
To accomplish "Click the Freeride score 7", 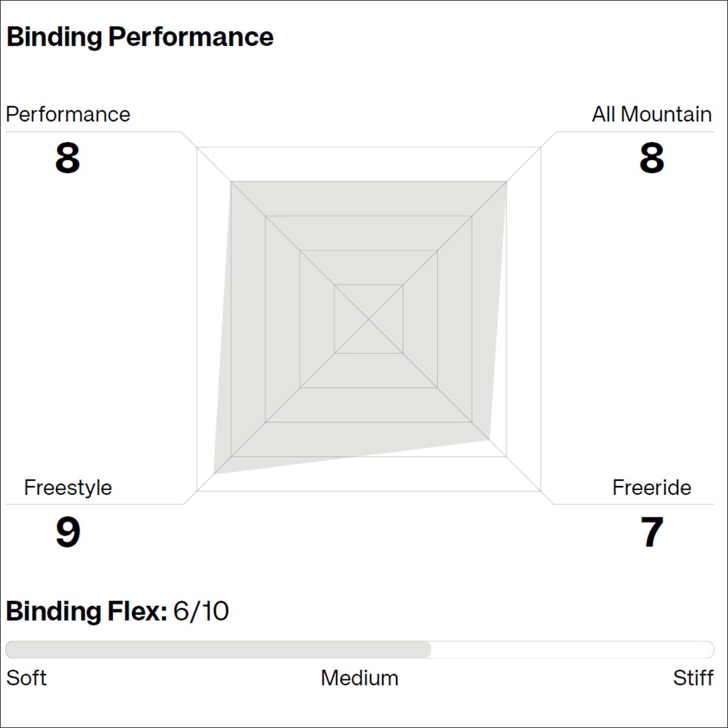I will click(x=652, y=531).
